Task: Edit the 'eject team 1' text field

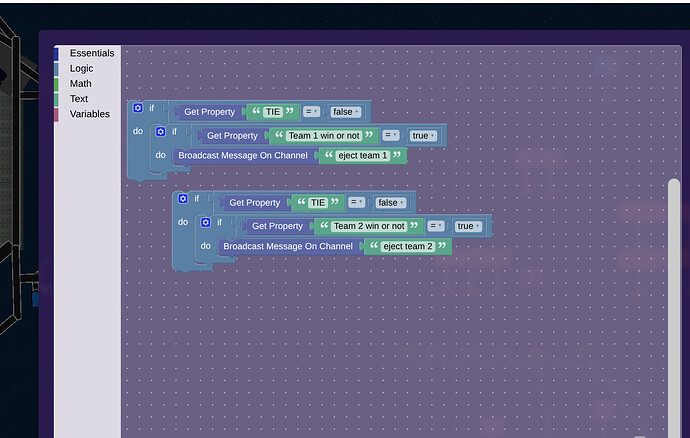Action: pyautogui.click(x=363, y=156)
